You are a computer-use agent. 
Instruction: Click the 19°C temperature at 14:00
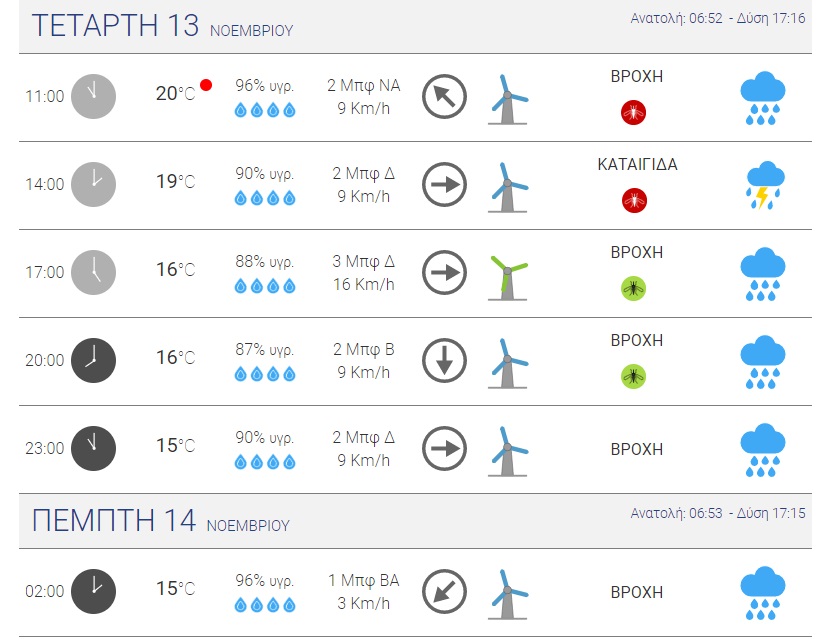175,182
